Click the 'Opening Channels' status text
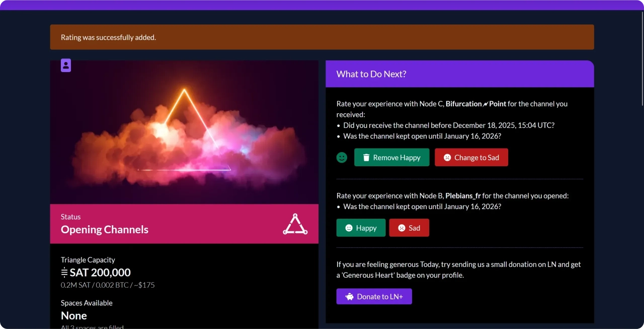The width and height of the screenshot is (644, 329). [x=105, y=230]
